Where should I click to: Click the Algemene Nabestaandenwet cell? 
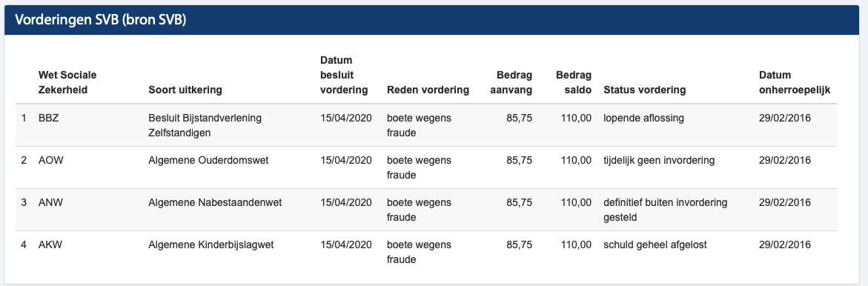215,202
